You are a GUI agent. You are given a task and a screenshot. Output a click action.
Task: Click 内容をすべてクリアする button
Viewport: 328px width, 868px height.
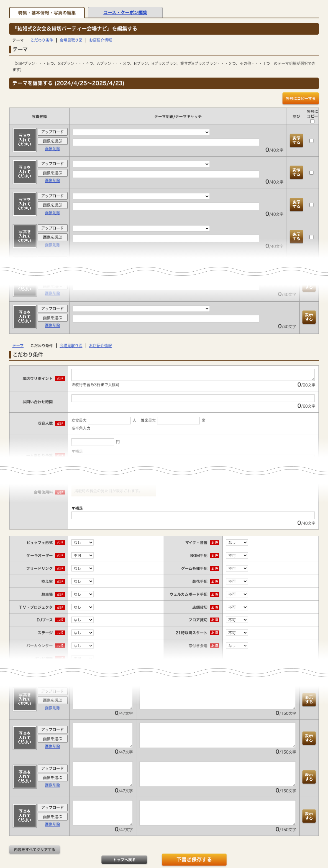click(34, 850)
